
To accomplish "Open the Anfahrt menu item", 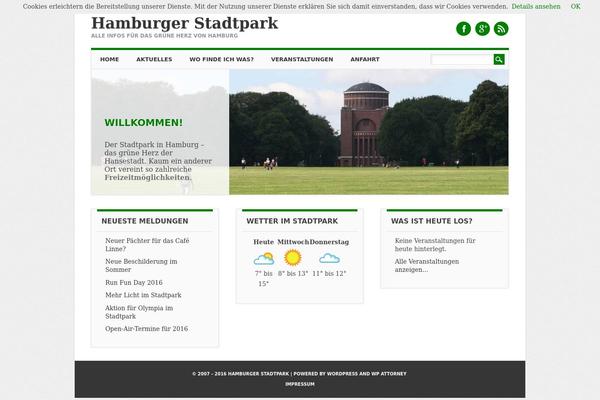I will pyautogui.click(x=365, y=59).
